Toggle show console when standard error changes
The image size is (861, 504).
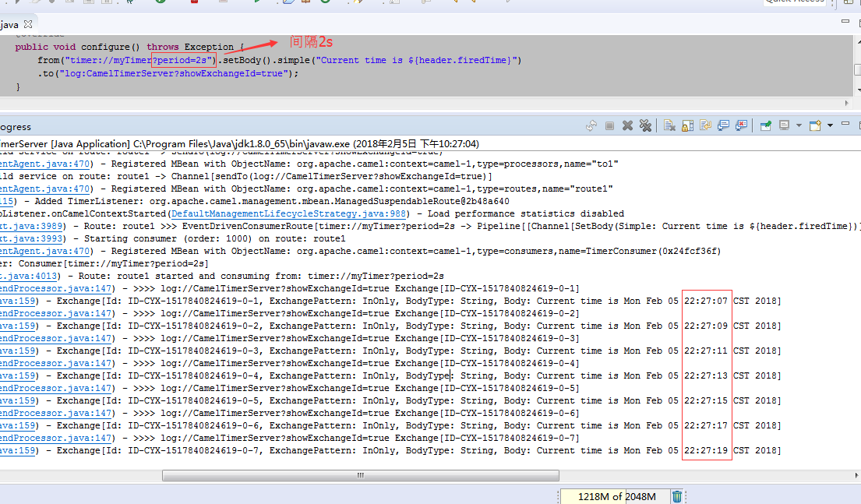[741, 126]
